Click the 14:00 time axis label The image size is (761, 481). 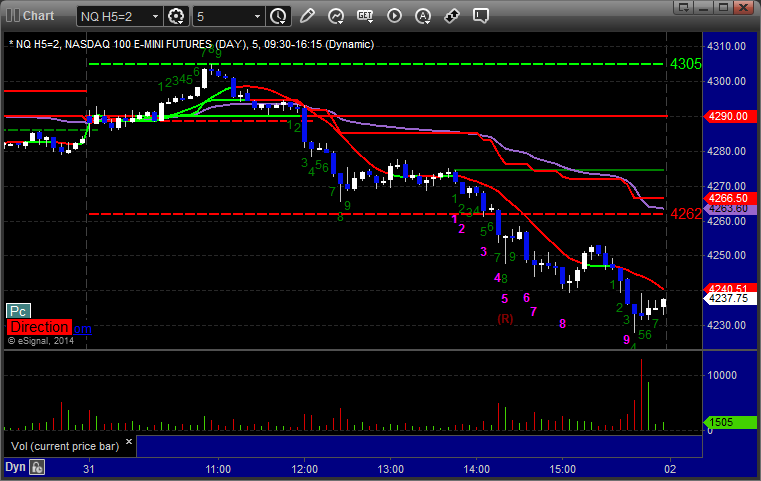point(477,469)
